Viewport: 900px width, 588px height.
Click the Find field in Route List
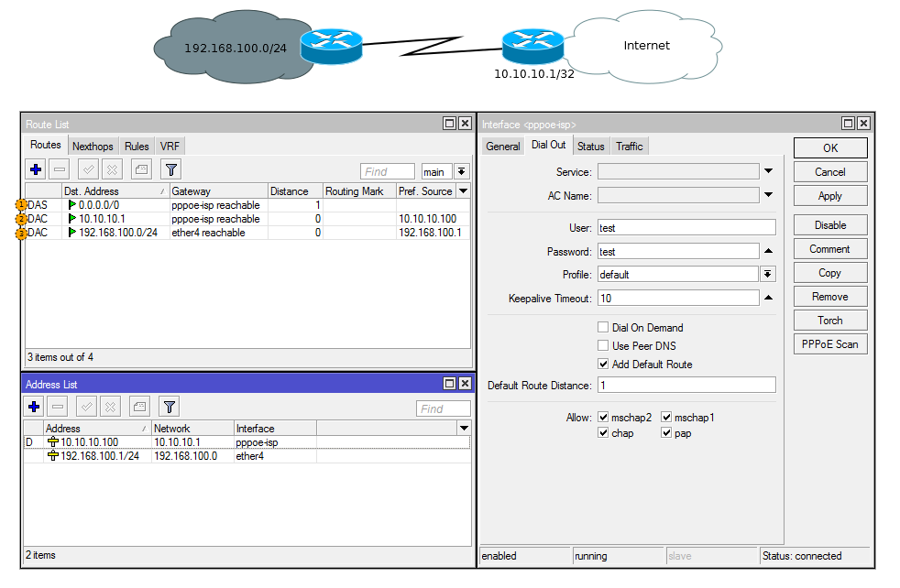(x=388, y=171)
